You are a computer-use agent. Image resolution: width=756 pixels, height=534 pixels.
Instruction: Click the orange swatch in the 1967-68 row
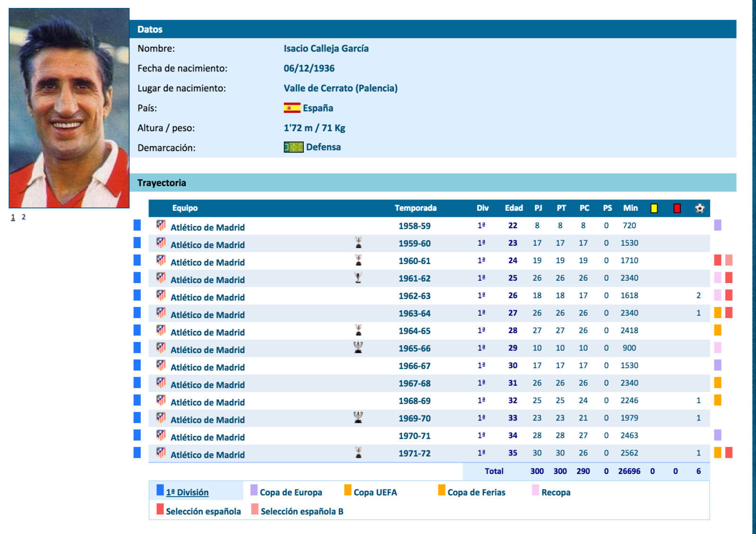[x=718, y=382]
